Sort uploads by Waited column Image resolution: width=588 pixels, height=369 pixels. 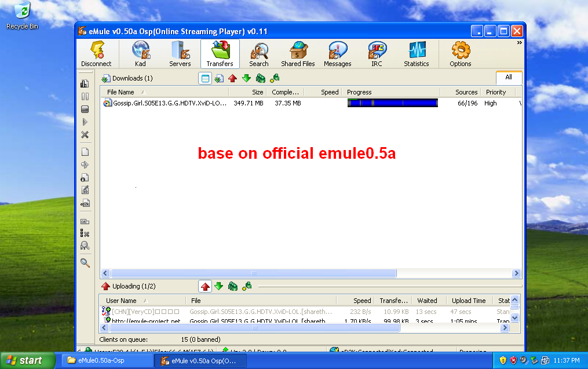point(429,301)
